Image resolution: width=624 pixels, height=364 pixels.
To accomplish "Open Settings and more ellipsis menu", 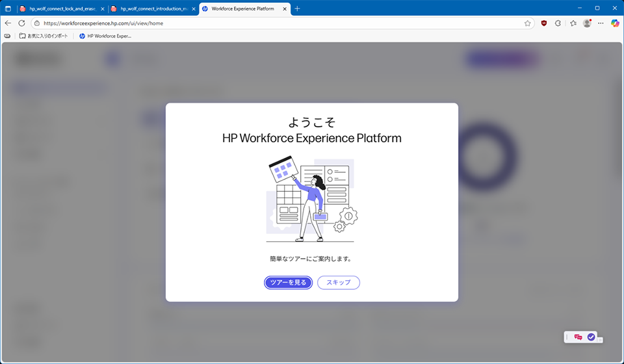I will [x=601, y=23].
